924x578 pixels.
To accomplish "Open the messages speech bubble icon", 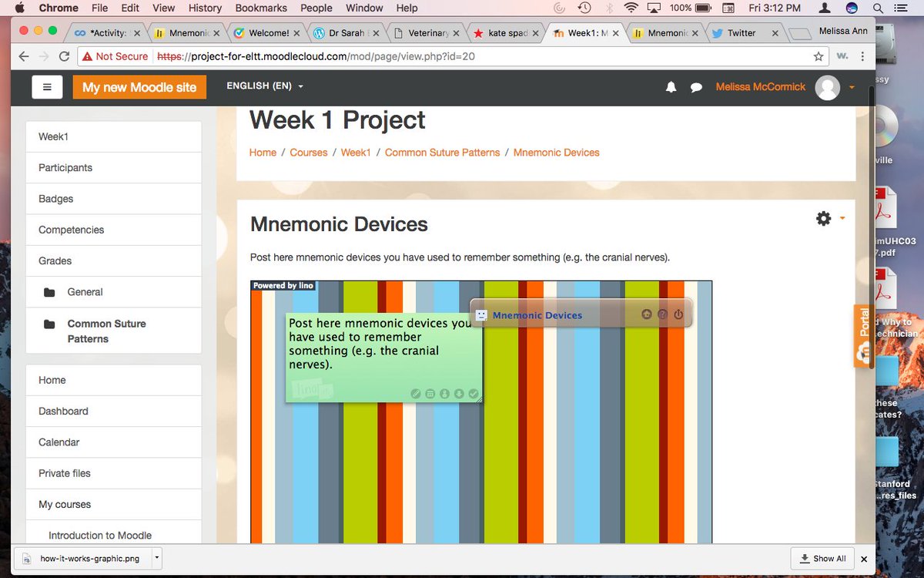I will click(696, 87).
